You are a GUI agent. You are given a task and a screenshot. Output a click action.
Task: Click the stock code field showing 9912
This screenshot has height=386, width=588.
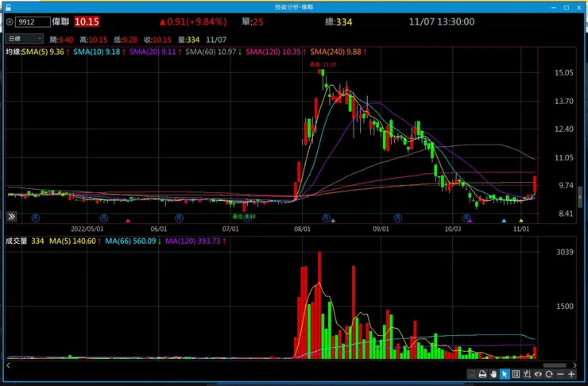click(x=33, y=22)
